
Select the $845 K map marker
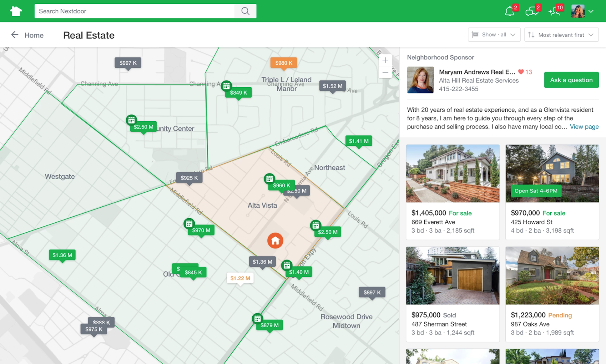pyautogui.click(x=193, y=272)
